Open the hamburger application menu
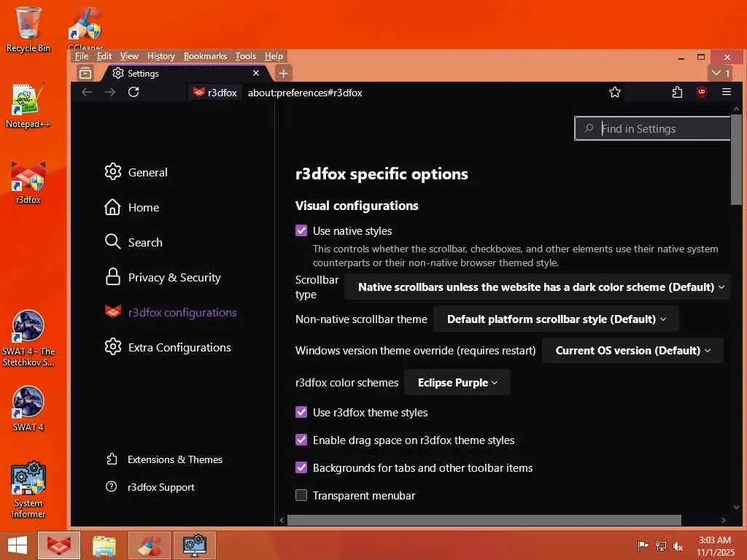The image size is (747, 560). pos(727,93)
